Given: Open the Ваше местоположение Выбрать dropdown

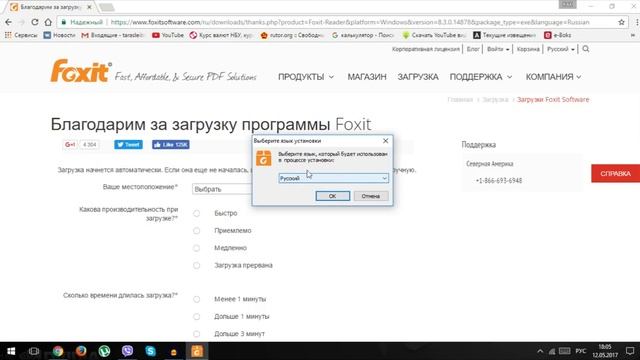Looking at the screenshot, I should (222, 189).
